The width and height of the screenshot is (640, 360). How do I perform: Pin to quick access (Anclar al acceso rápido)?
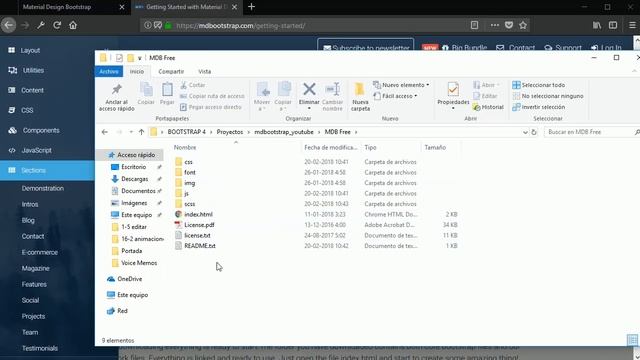tap(116, 98)
